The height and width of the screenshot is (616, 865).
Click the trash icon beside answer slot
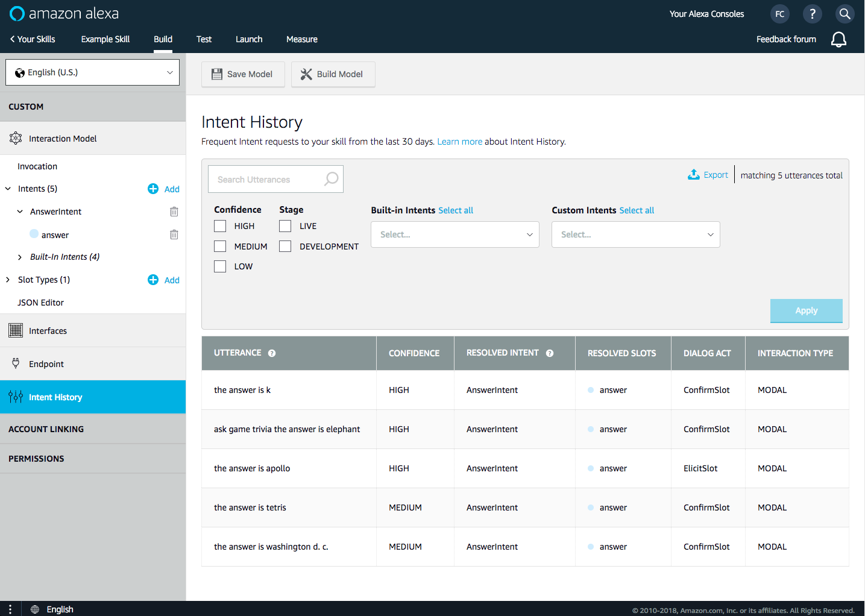(x=174, y=234)
